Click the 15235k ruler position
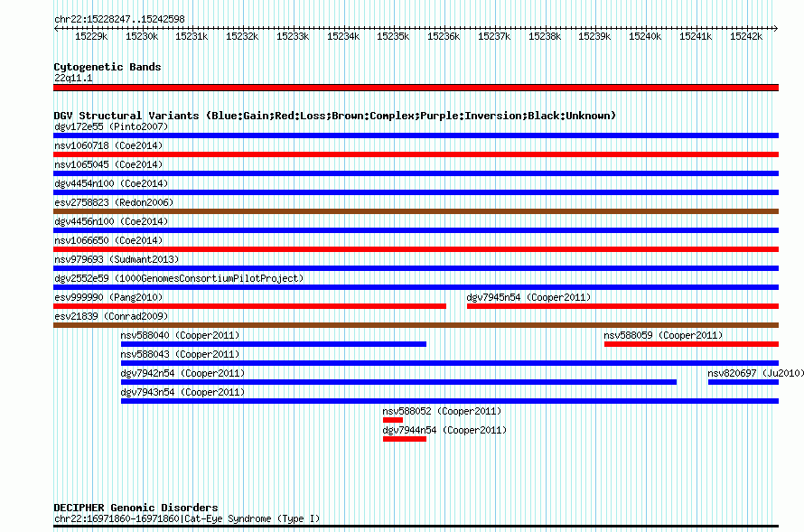This screenshot has width=804, height=532. 393,36
